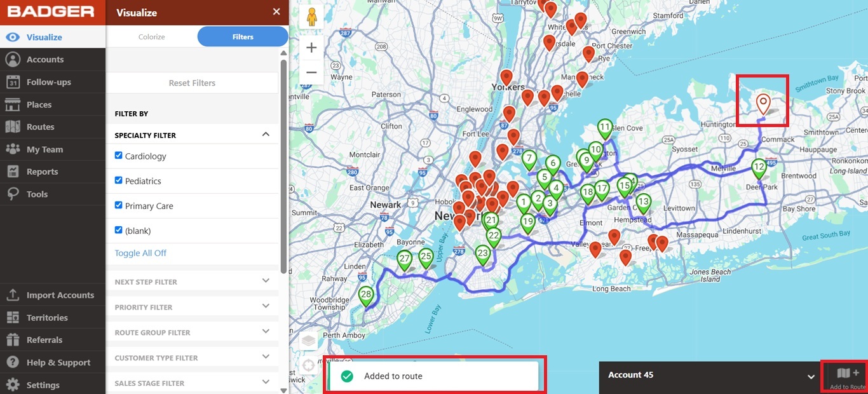Expand the Route Group Filter section

(266, 332)
